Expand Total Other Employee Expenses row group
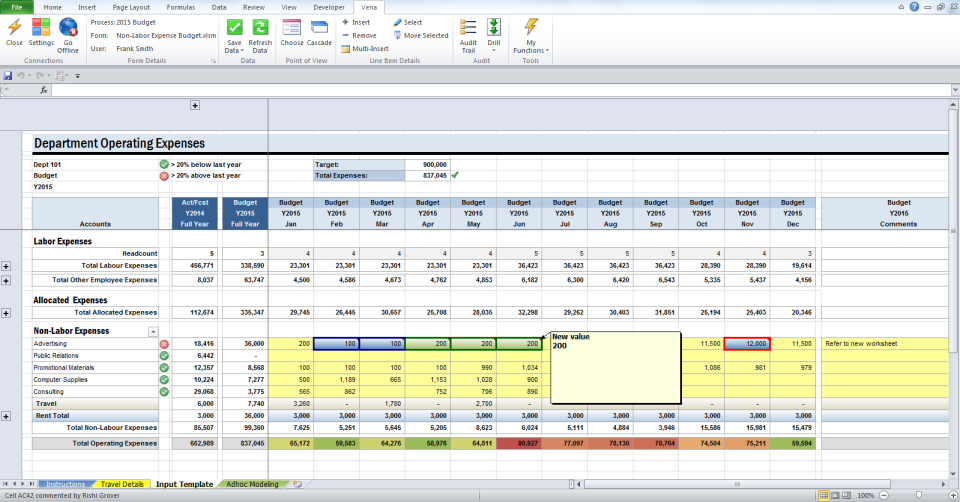This screenshot has height=502, width=960. click(6, 280)
